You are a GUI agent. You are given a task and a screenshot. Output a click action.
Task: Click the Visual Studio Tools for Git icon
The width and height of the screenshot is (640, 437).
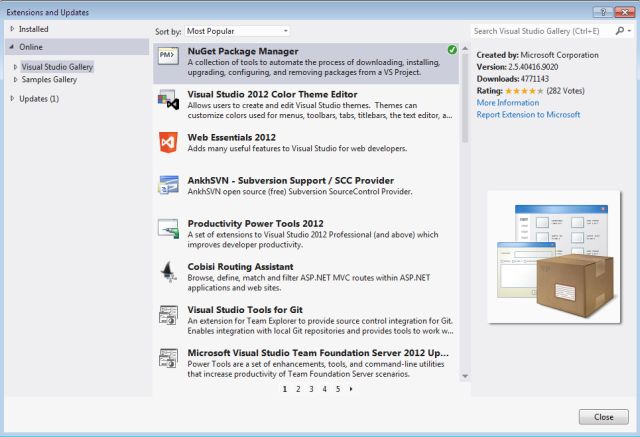tap(169, 315)
